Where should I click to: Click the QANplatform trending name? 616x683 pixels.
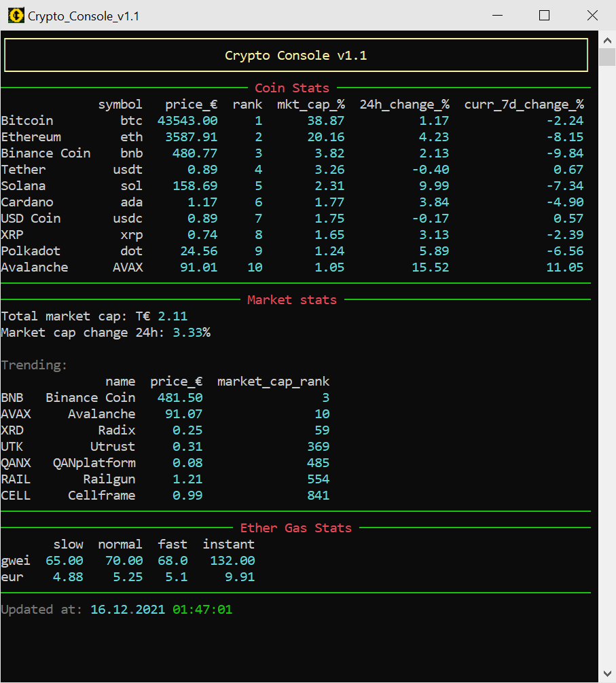click(94, 463)
